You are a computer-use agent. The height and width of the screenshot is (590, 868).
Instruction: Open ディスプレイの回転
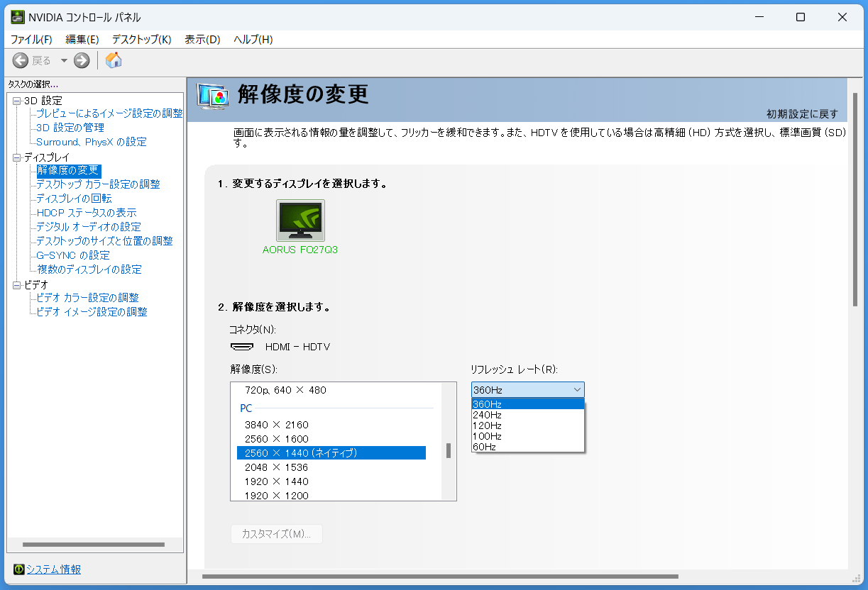pos(74,199)
